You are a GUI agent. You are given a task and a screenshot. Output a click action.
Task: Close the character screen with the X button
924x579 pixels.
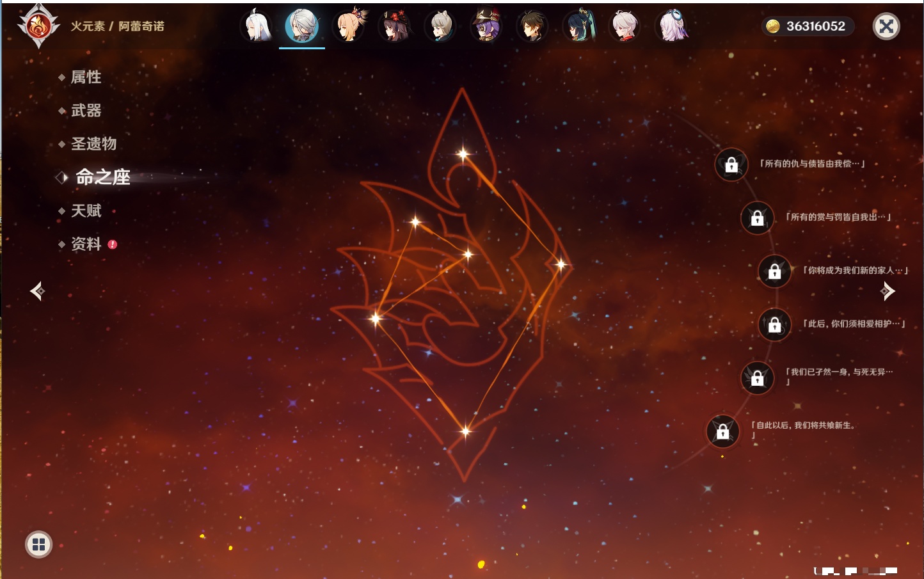886,26
